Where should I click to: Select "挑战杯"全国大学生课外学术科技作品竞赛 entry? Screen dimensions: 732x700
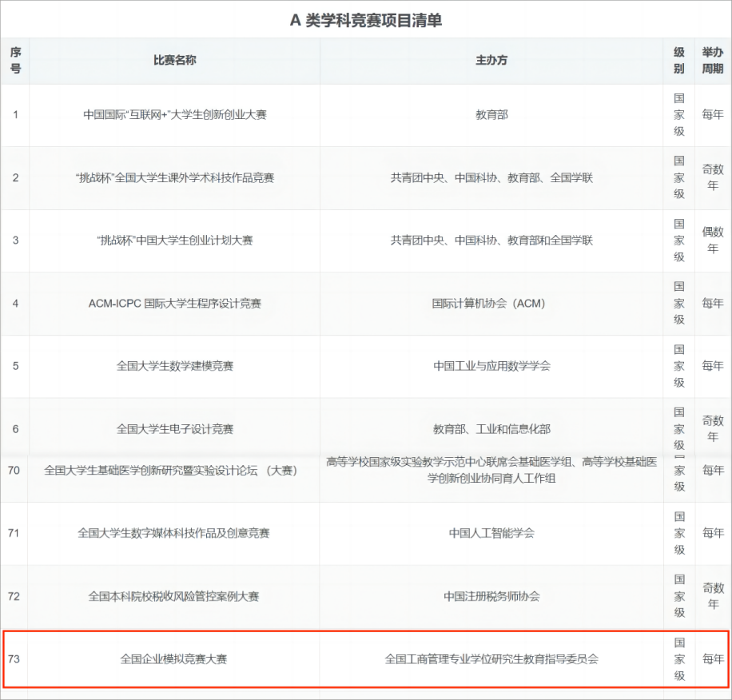pyautogui.click(x=174, y=177)
